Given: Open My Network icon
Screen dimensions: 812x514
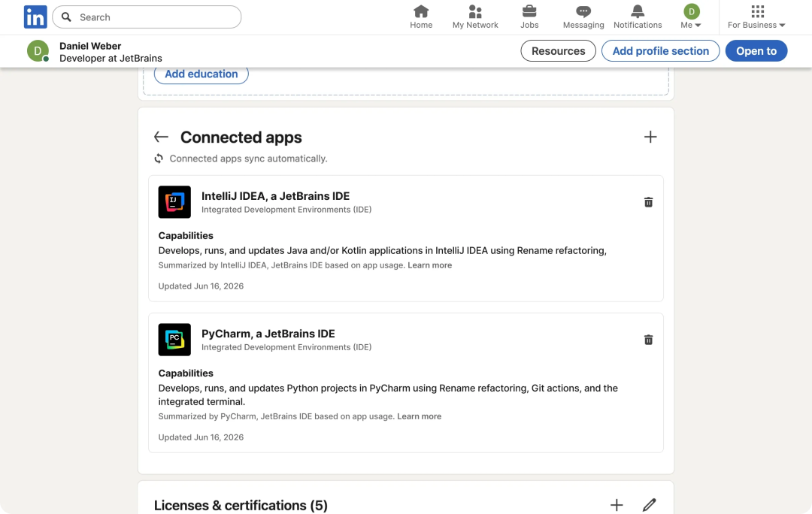Looking at the screenshot, I should pos(475,11).
